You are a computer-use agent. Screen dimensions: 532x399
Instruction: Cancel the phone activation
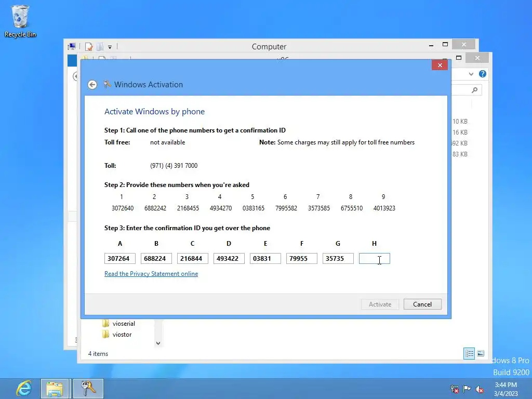tap(422, 304)
